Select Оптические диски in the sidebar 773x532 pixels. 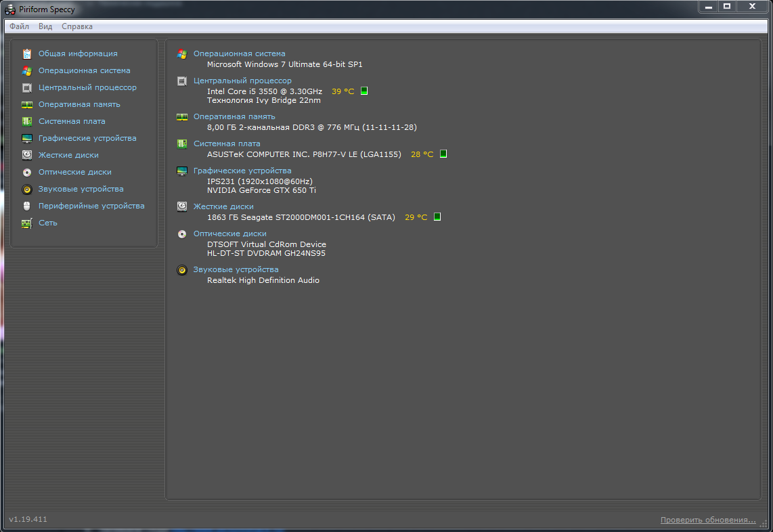tap(75, 172)
